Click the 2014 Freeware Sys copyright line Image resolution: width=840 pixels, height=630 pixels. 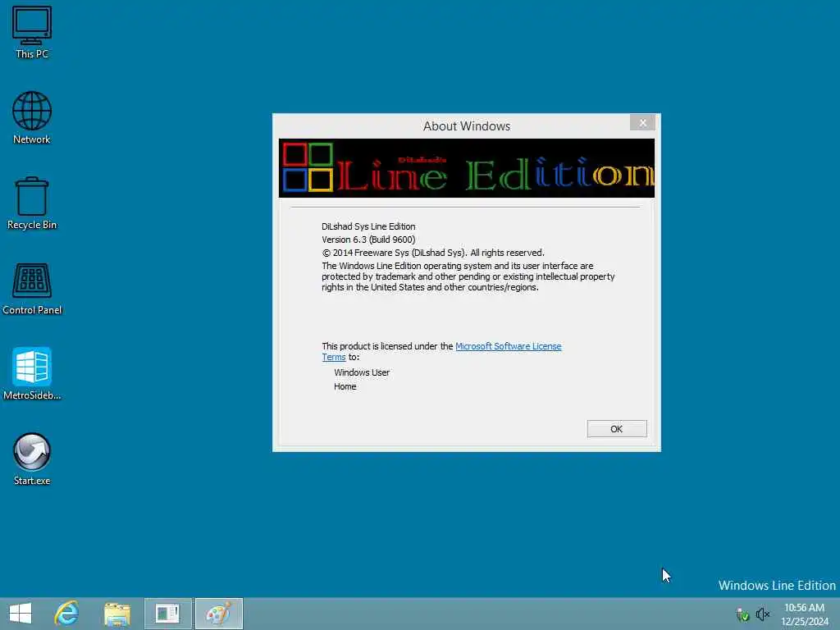pyautogui.click(x=432, y=253)
